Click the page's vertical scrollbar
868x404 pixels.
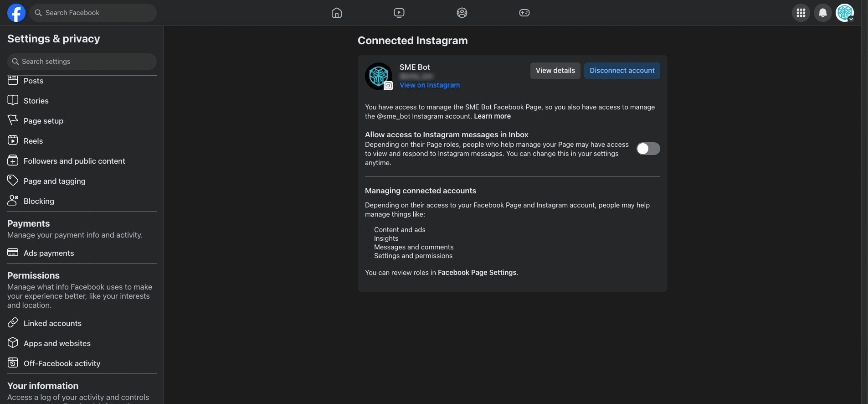click(864, 202)
